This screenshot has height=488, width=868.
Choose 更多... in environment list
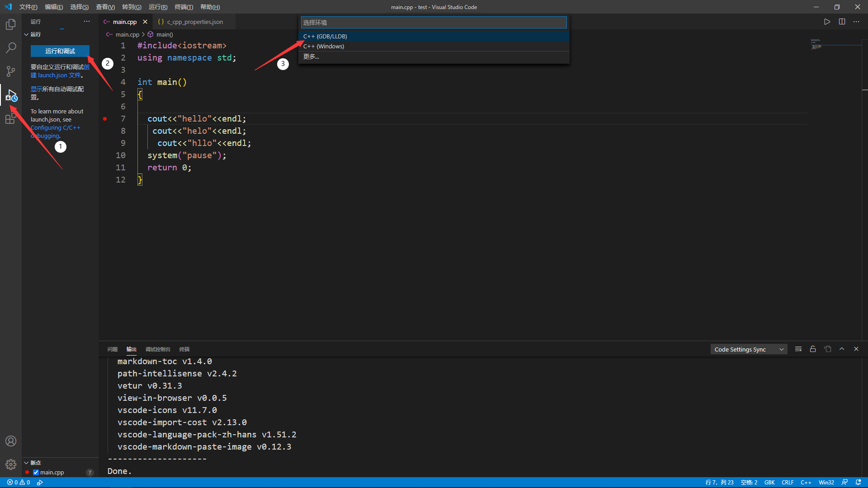point(434,56)
